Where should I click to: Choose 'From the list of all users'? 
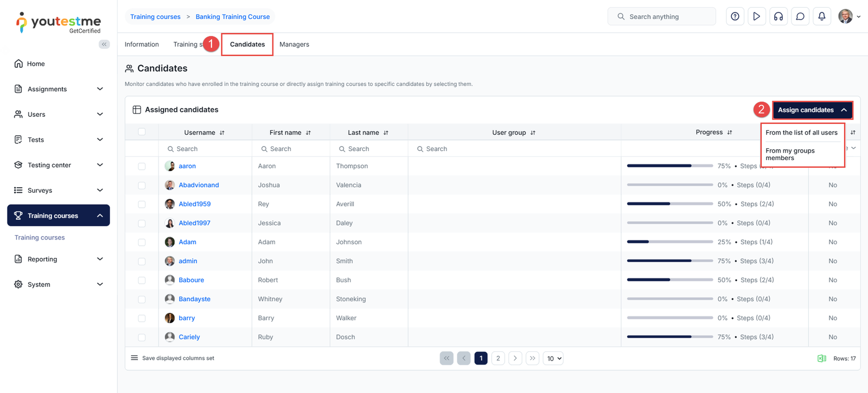(x=801, y=132)
